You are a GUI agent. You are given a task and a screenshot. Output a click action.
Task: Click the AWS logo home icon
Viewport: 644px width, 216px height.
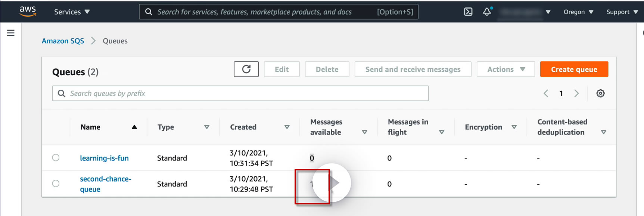[28, 11]
